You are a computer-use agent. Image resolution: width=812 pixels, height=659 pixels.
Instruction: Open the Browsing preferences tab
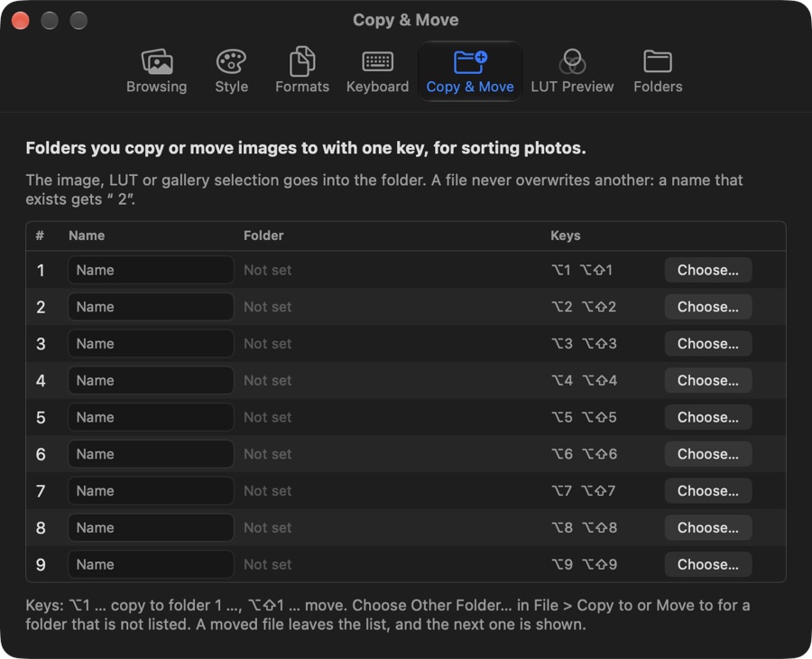pyautogui.click(x=156, y=71)
